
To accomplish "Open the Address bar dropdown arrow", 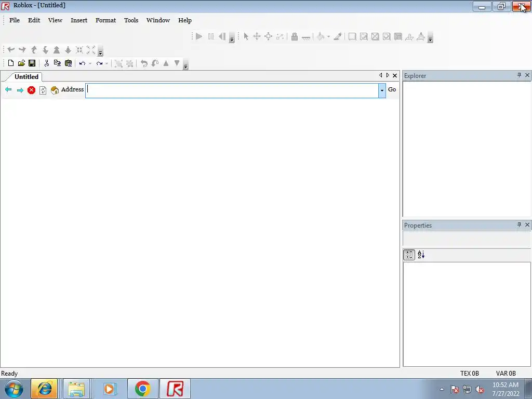I will 382,90.
